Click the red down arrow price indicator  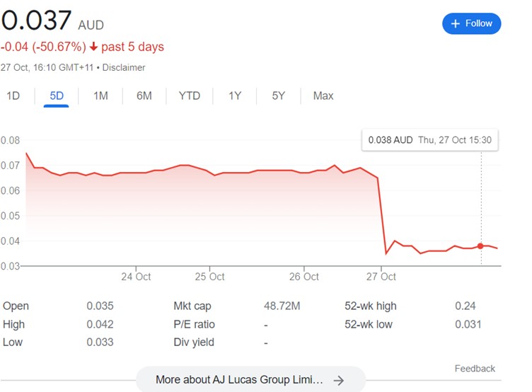(93, 47)
